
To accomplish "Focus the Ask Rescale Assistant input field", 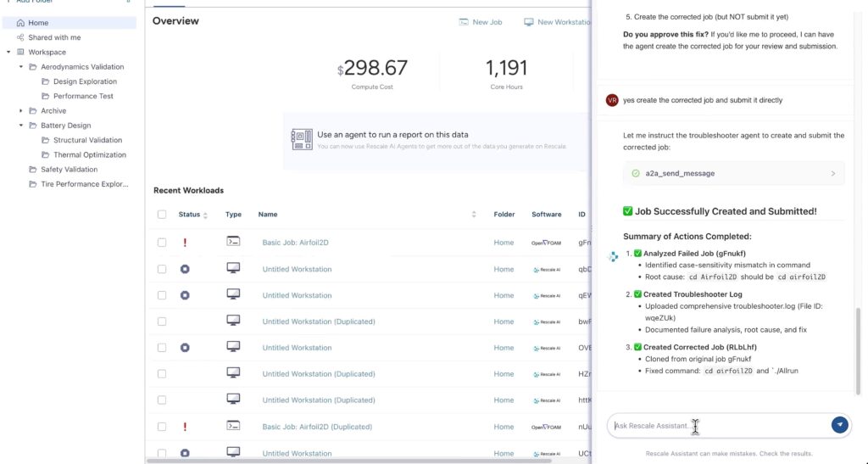I will (x=720, y=425).
